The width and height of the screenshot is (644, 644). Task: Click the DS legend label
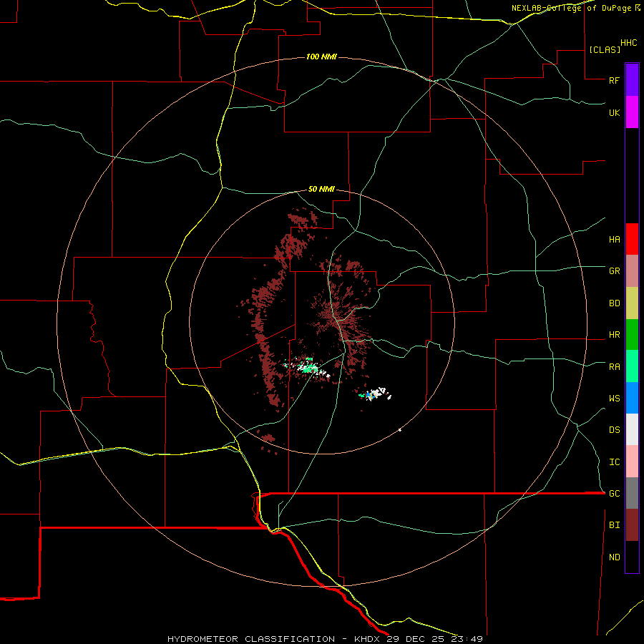pos(615,429)
